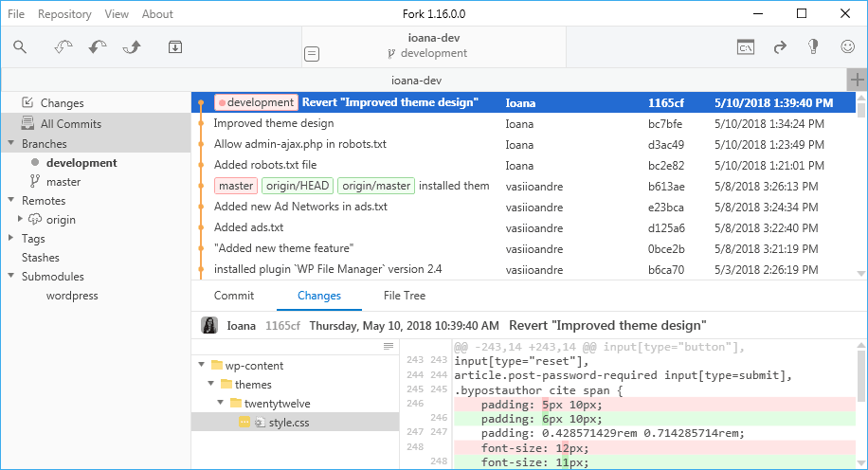Select the master branch in sidebar
The image size is (868, 470).
pos(63,182)
